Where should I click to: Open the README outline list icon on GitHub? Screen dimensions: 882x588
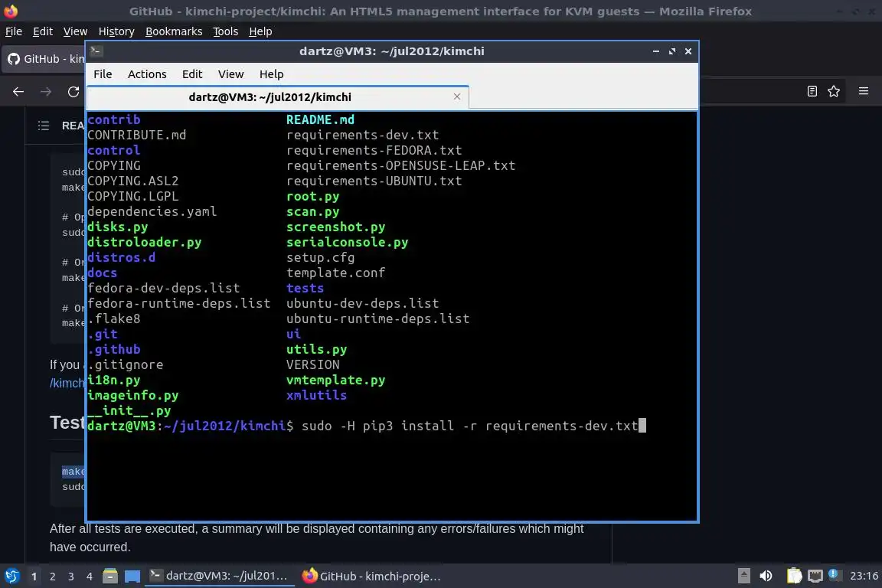[x=44, y=126]
